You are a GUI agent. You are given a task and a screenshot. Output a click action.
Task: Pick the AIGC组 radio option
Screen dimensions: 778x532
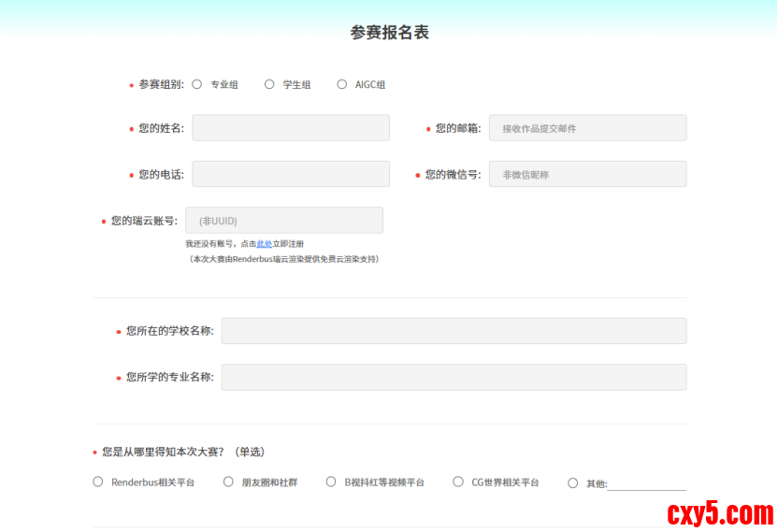pos(342,84)
